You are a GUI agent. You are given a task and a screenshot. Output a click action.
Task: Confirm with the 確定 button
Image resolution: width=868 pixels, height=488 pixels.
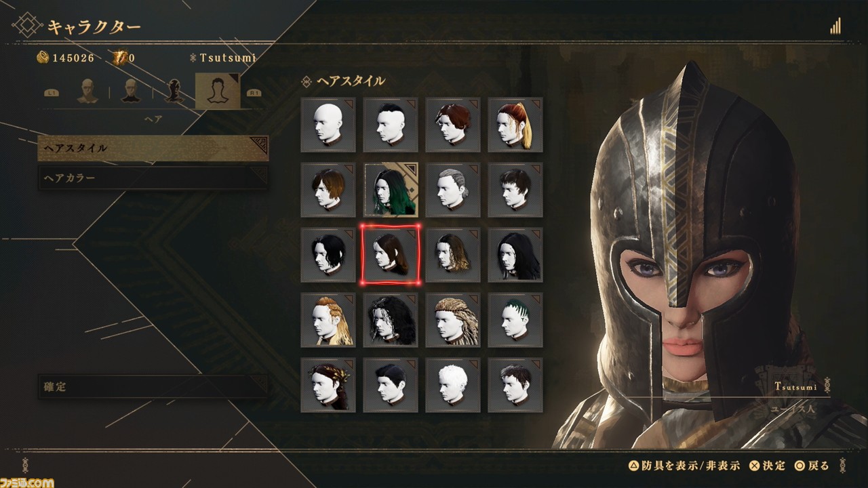point(153,387)
